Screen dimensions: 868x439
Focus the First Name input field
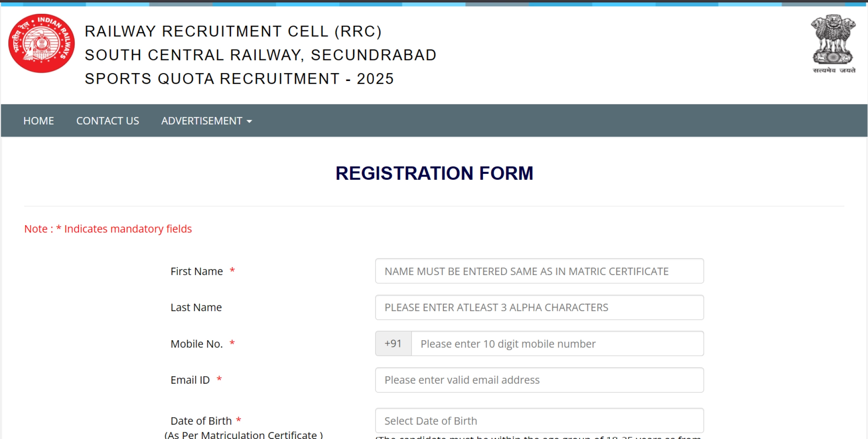tap(539, 271)
